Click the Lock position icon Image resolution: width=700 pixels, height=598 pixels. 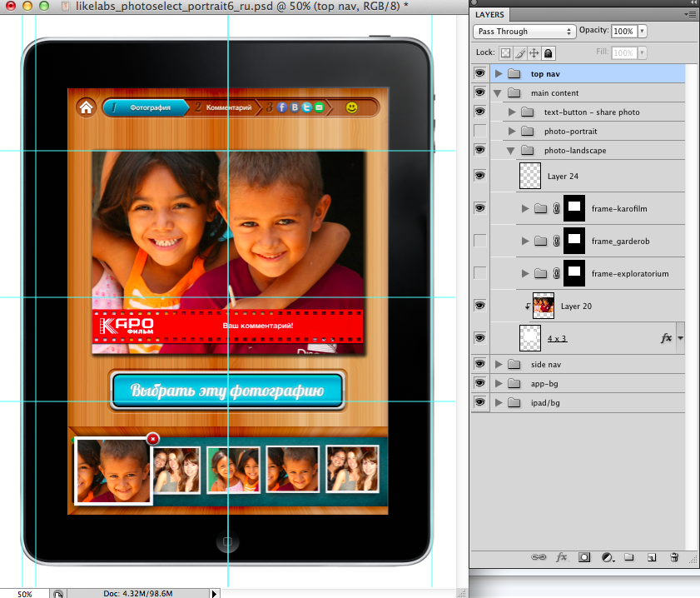pos(534,52)
